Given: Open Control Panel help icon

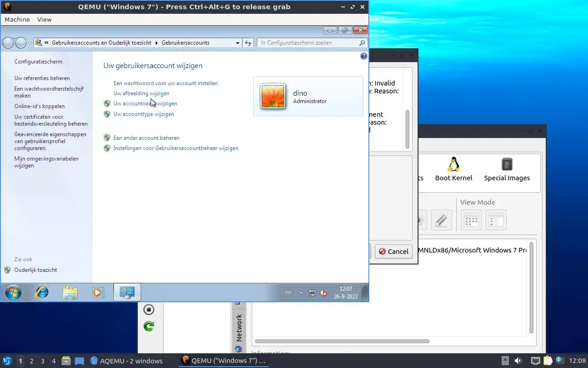Looking at the screenshot, I should tap(364, 56).
